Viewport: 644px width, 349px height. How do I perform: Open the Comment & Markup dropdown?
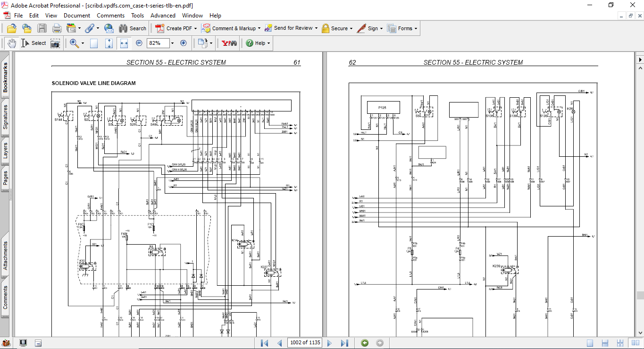pos(259,28)
